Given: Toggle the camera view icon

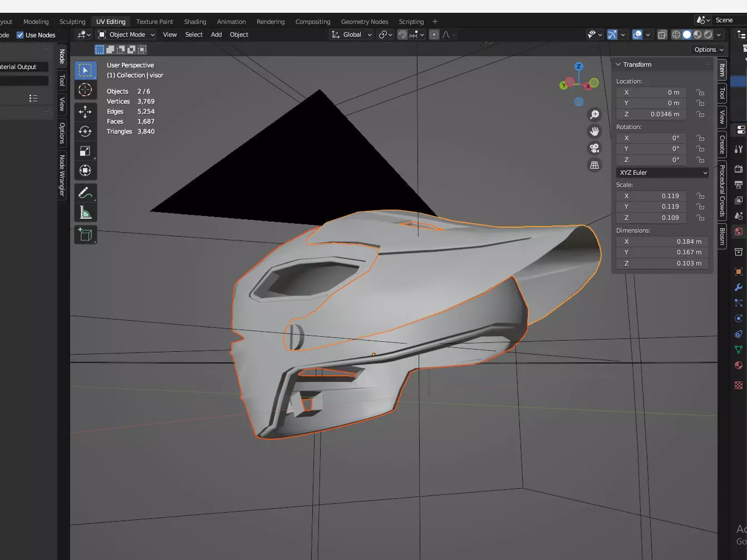Looking at the screenshot, I should [594, 148].
